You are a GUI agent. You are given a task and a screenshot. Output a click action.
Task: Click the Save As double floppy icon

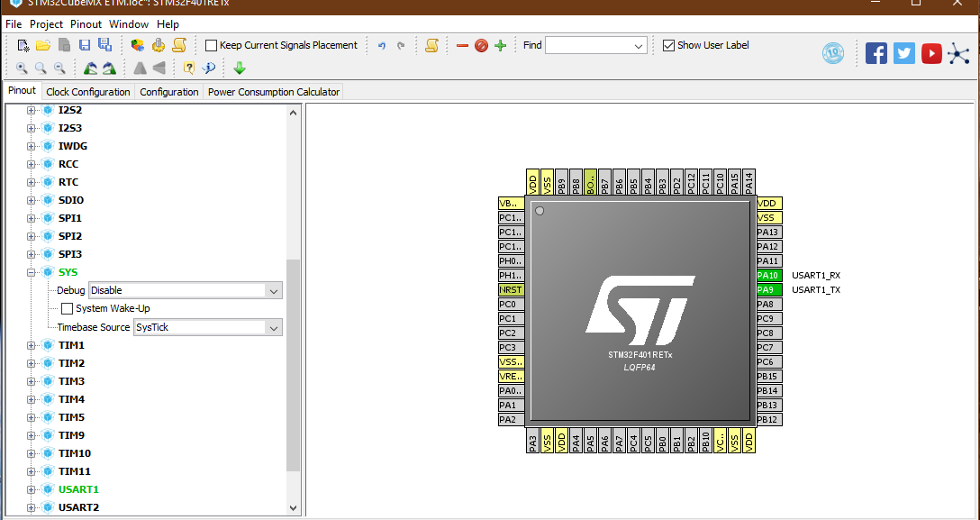(105, 45)
